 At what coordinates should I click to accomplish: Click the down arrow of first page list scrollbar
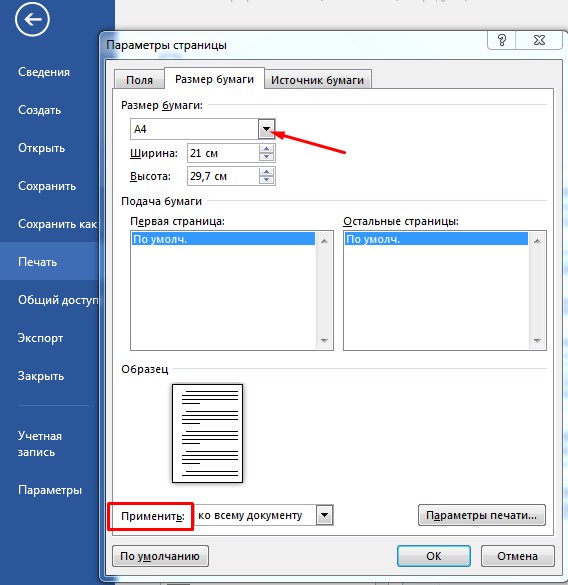pyautogui.click(x=324, y=341)
